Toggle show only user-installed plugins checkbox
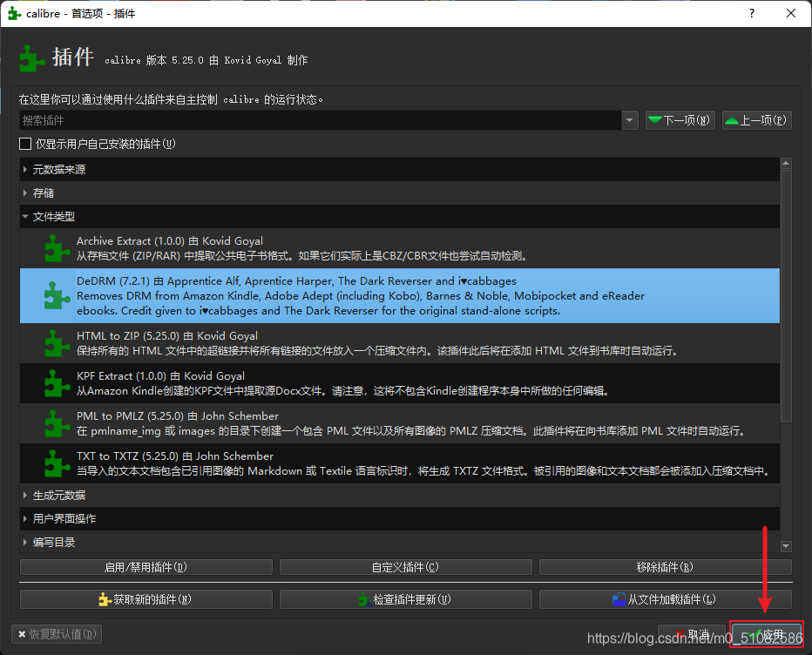This screenshot has width=812, height=655. click(25, 144)
